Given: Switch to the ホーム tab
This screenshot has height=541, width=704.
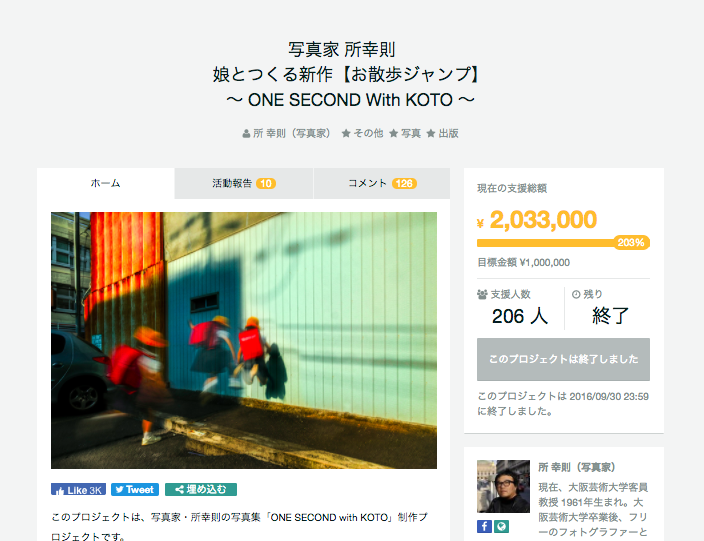Looking at the screenshot, I should 106,183.
